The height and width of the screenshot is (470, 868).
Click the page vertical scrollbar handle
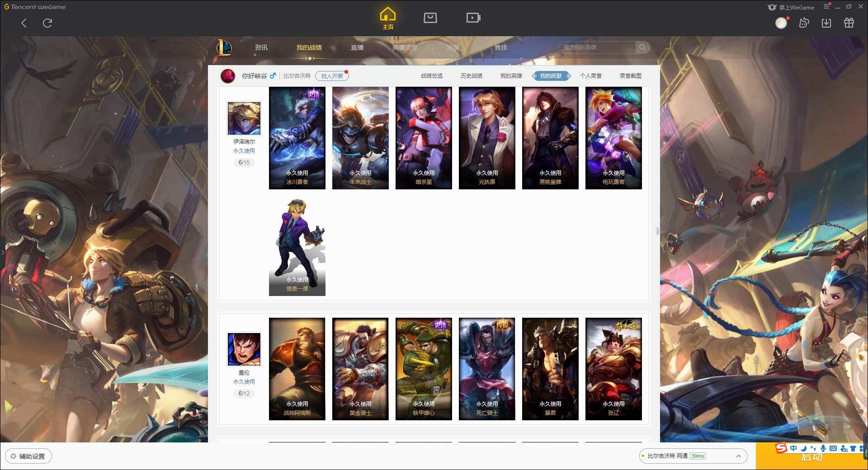(658, 231)
